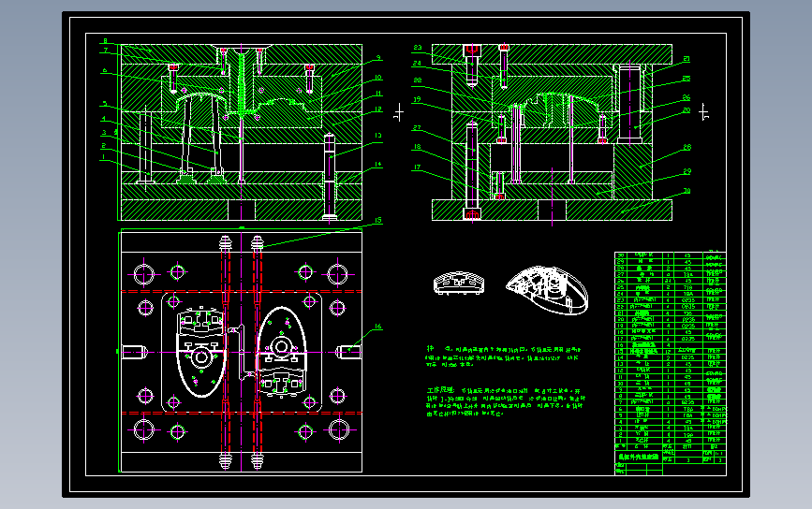Screen dimensions: 812x509
Task: Select the section mark right of the side view
Action: (x=703, y=111)
